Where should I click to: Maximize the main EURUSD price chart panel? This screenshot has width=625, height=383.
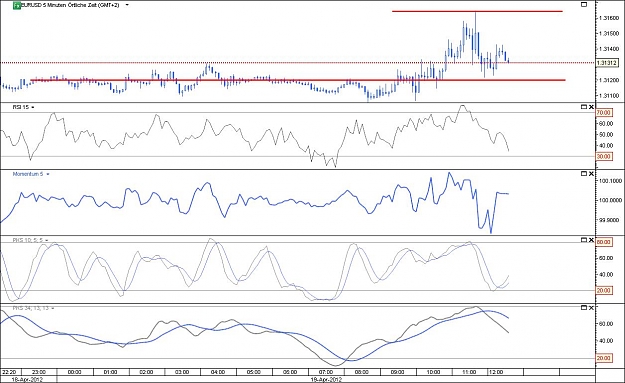point(584,4)
